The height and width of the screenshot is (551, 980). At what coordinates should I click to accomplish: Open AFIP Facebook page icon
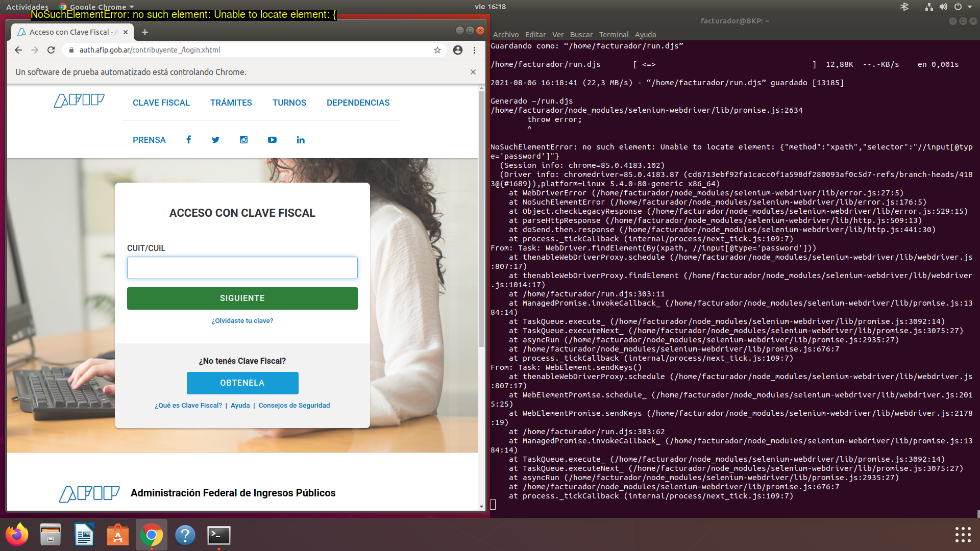[188, 140]
